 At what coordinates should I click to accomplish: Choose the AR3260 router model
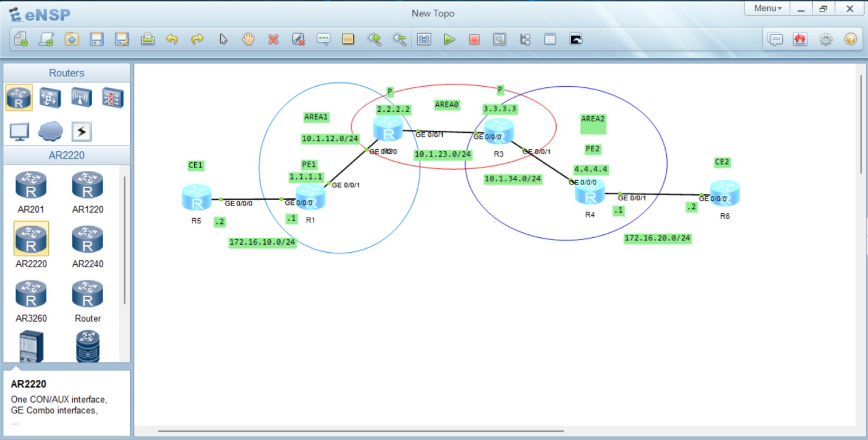31,301
